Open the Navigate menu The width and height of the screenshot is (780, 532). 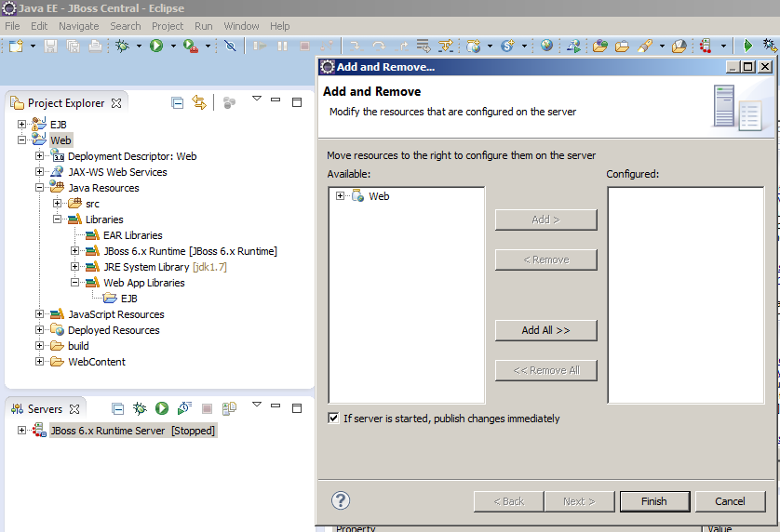click(x=78, y=26)
